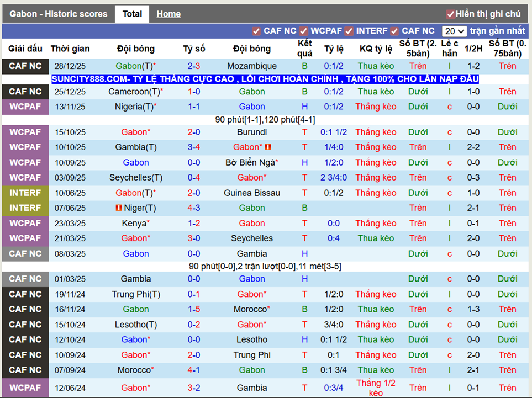532x398 pixels.
Task: Click the WCPAF label in the 15/10/25 row
Action: [x=25, y=132]
